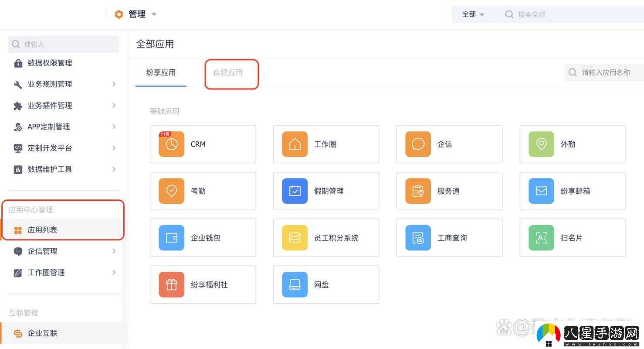Open the CRM application icon
Screen dimensions: 644x349
coord(203,144)
